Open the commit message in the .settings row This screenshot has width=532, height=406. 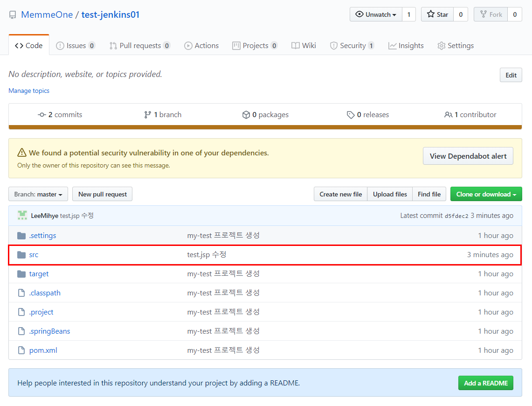coord(223,236)
